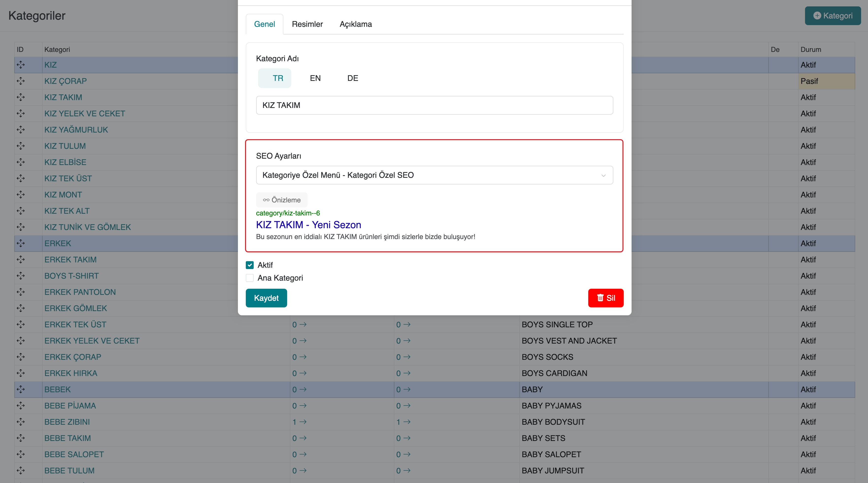868x483 pixels.
Task: Click drag handle icon for KIZ ÇORAP row
Action: click(21, 81)
